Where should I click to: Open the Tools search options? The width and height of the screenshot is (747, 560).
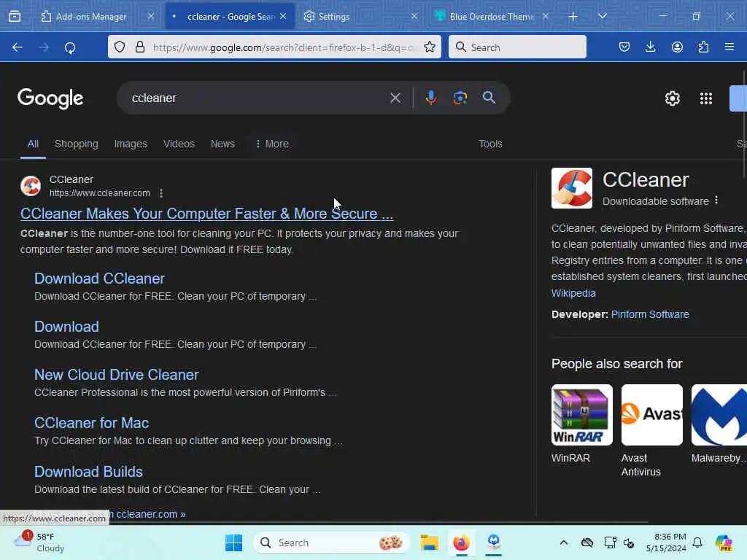[490, 144]
